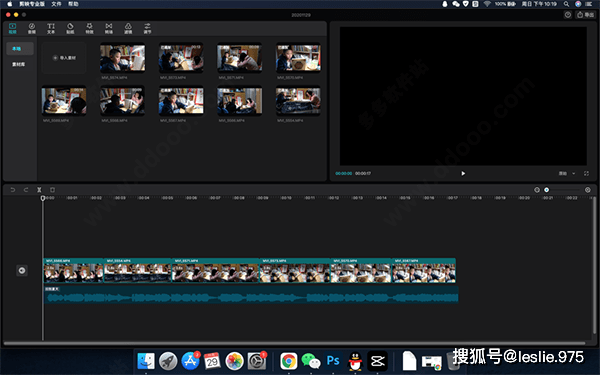Select the first clip on the timeline
The image size is (600, 375).
pyautogui.click(x=73, y=271)
